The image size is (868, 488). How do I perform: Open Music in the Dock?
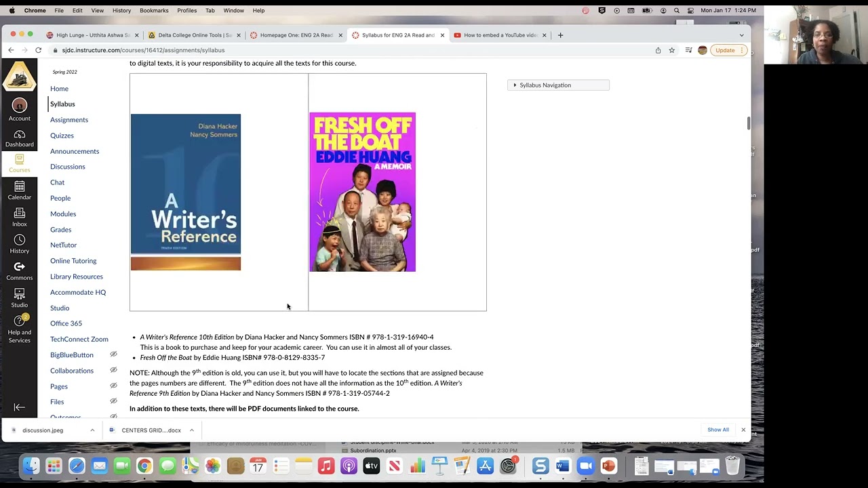[x=326, y=466]
